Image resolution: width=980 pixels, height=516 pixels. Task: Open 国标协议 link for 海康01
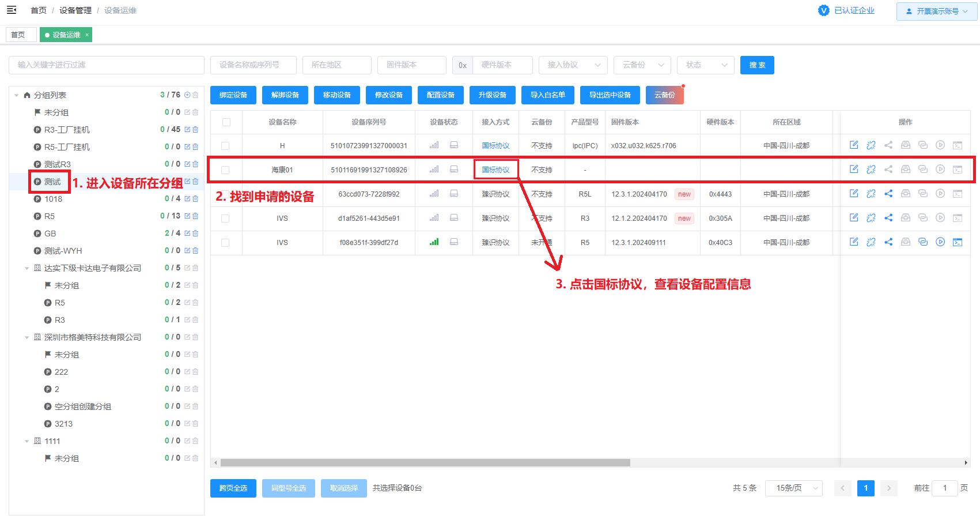tap(495, 170)
